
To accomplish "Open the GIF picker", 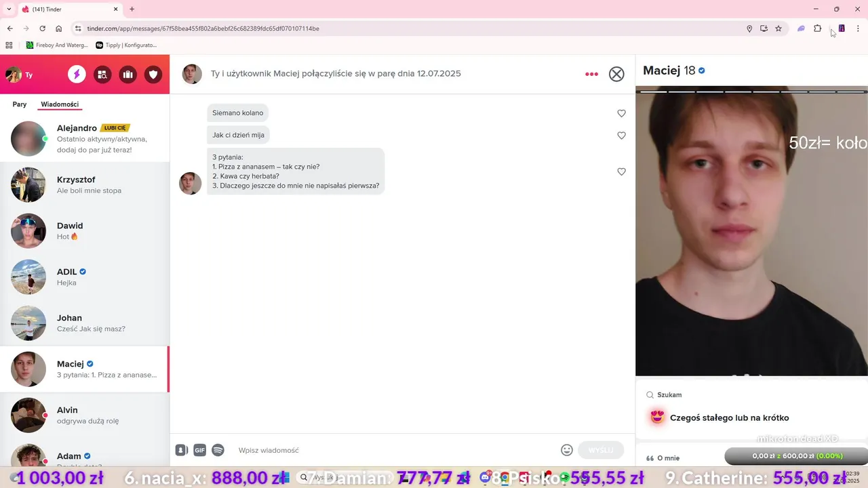I will pyautogui.click(x=199, y=450).
